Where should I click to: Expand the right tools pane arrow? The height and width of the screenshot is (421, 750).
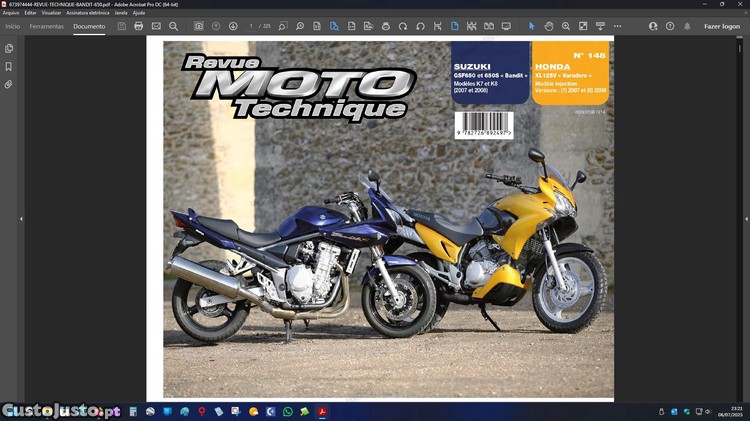[x=744, y=219]
